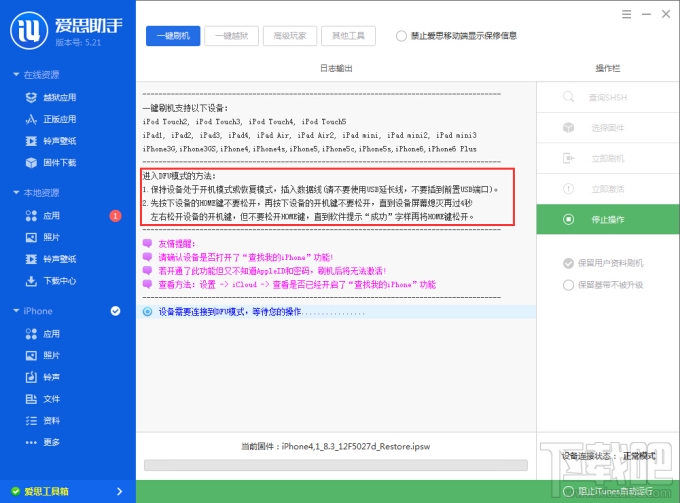
Task: Click 立即刷机 flash now
Action: 608,158
